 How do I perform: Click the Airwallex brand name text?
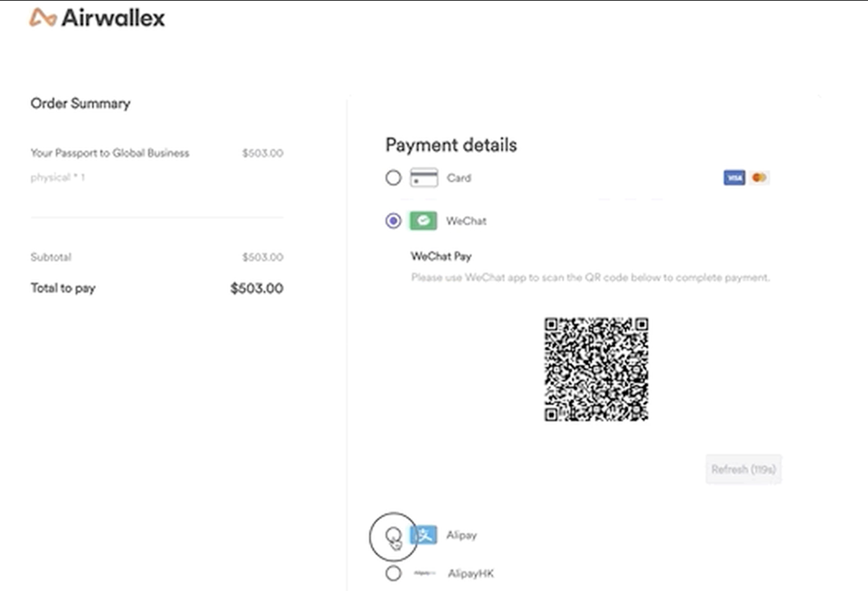tap(113, 18)
